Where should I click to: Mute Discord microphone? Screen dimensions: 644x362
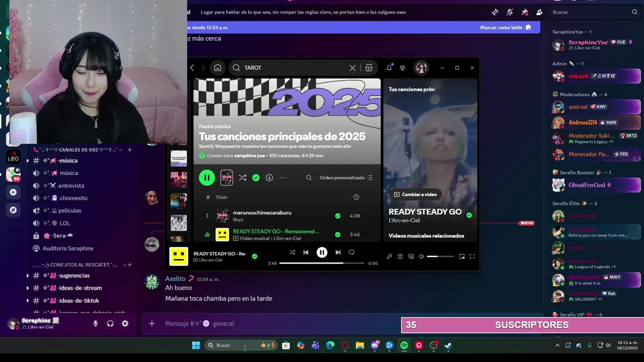click(x=96, y=324)
